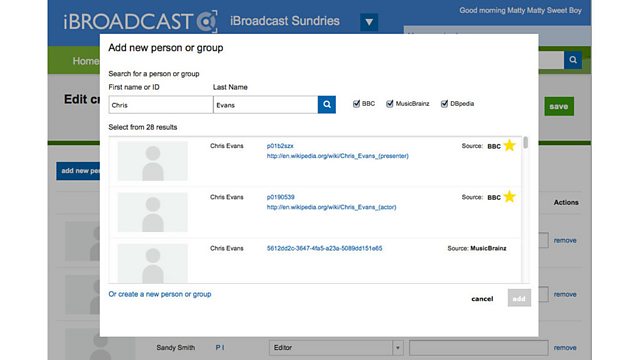640x360 pixels.
Task: Click the Actions column header
Action: (566, 202)
